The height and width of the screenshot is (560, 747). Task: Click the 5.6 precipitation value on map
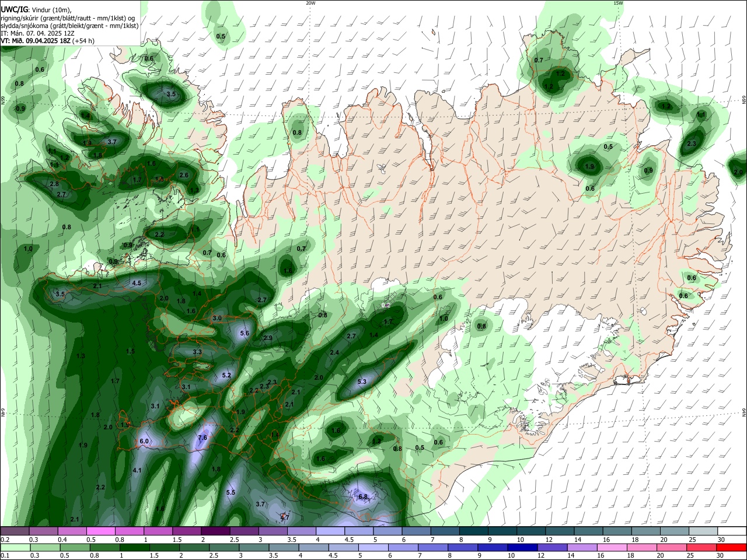coord(245,333)
